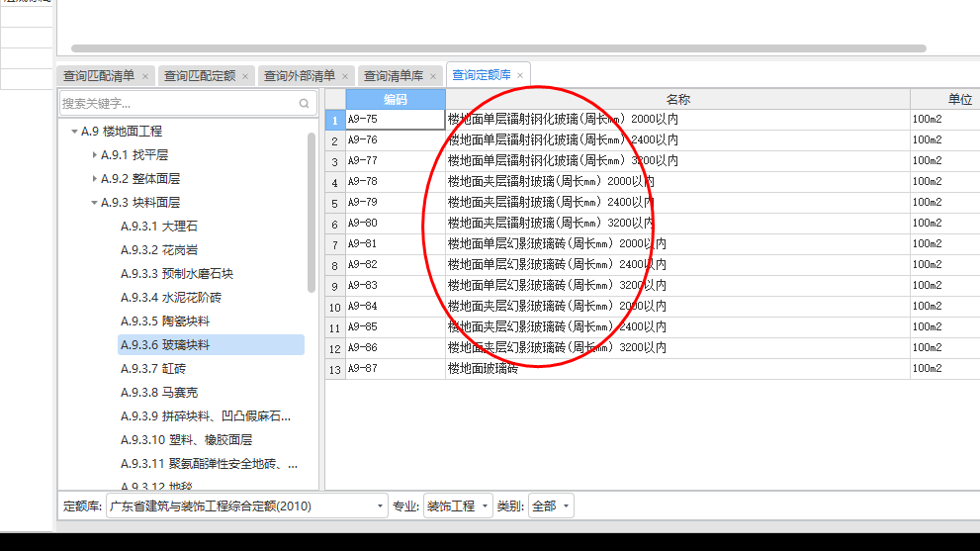The width and height of the screenshot is (980, 551).
Task: Select code cell A9-83
Action: [x=396, y=285]
